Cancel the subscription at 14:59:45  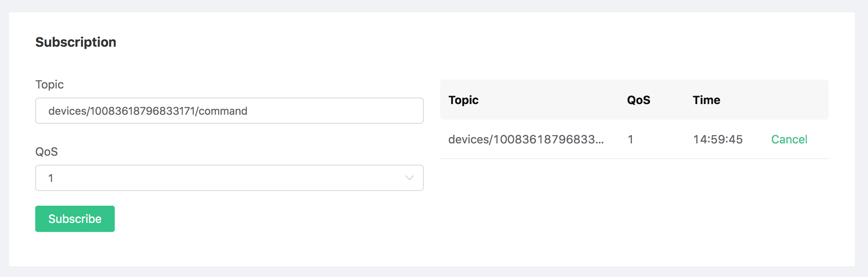(x=789, y=139)
